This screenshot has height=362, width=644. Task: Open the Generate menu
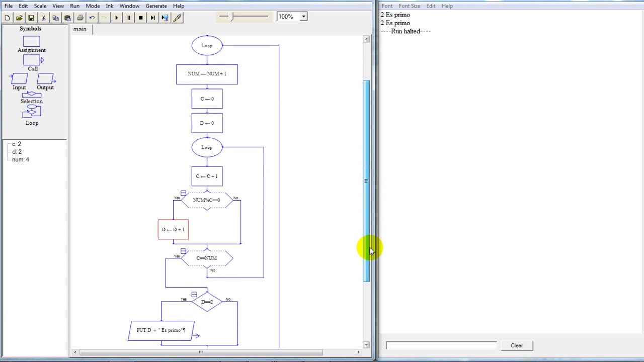coord(156,6)
